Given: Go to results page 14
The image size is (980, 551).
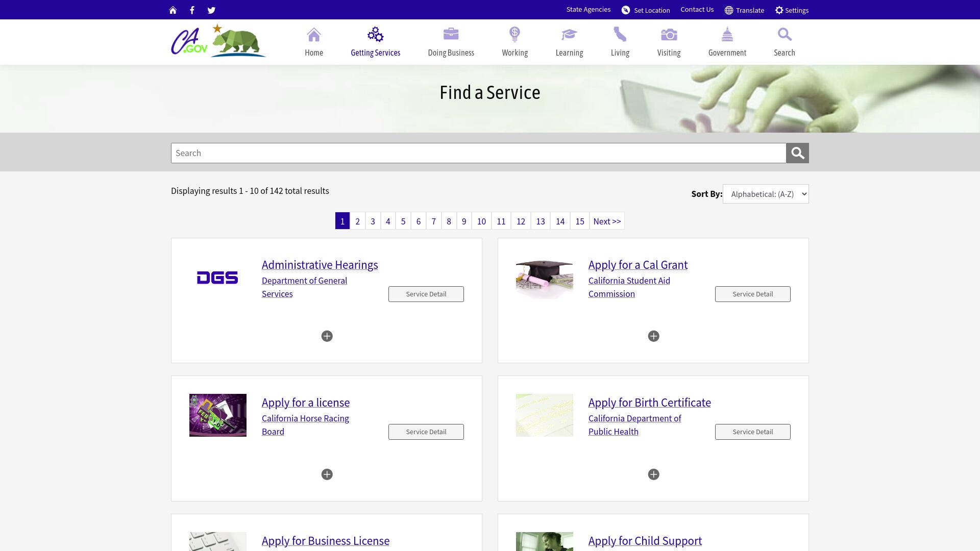Looking at the screenshot, I should pos(560,221).
